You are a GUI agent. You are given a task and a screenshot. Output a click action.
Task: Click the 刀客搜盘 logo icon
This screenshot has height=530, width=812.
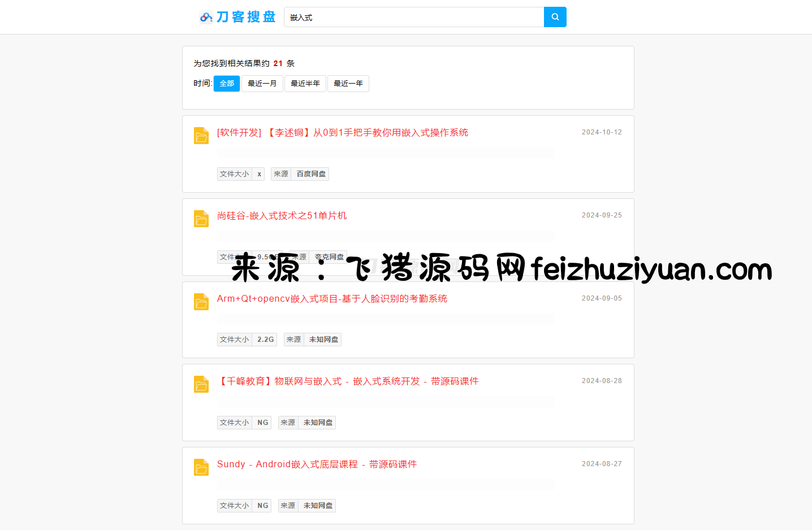(206, 18)
